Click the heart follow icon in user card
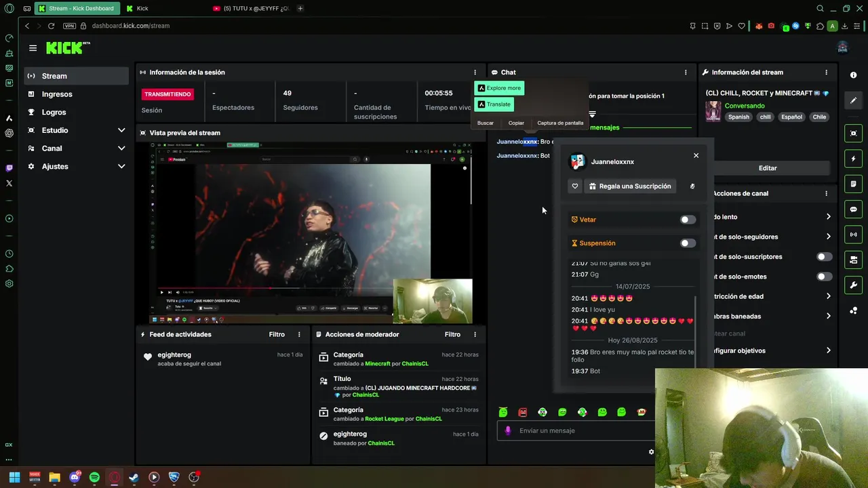 pos(575,186)
